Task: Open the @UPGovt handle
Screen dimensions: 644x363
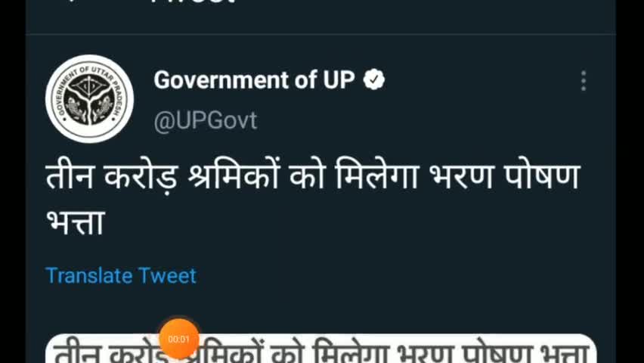Action: tap(206, 121)
